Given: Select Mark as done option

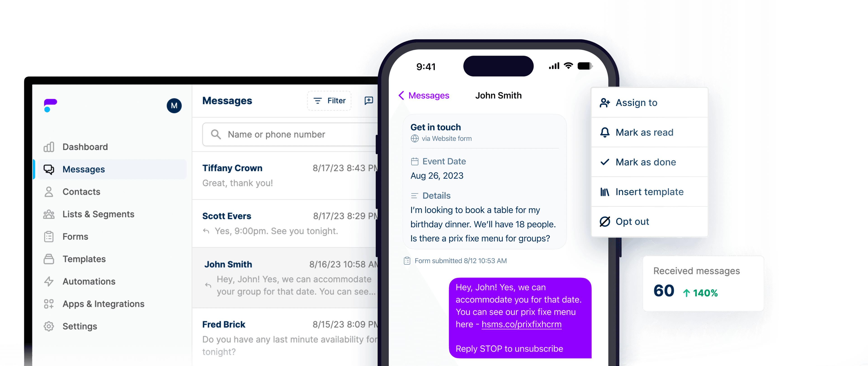Looking at the screenshot, I should [x=646, y=162].
